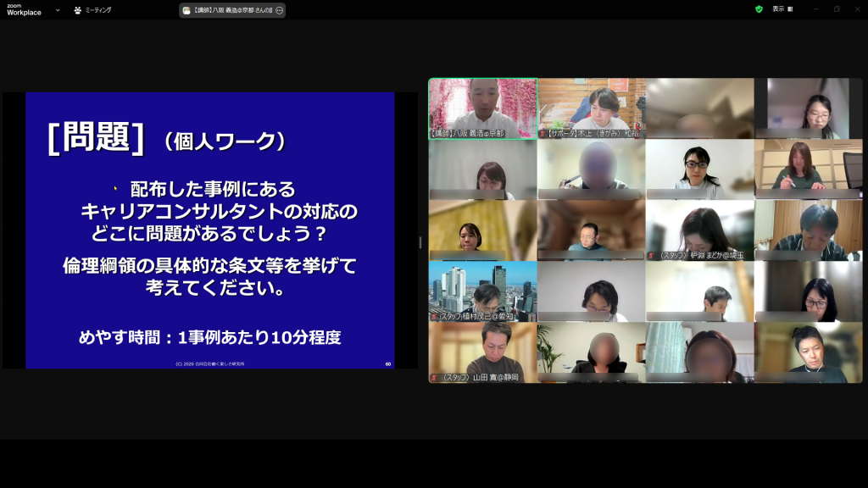Viewport: 868px width, 488px height.
Task: Close the Zoom meeting window
Action: (x=857, y=9)
